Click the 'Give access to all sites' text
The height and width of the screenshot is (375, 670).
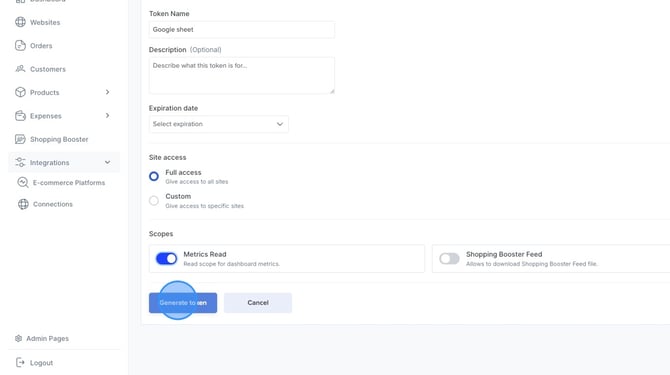pyautogui.click(x=197, y=182)
